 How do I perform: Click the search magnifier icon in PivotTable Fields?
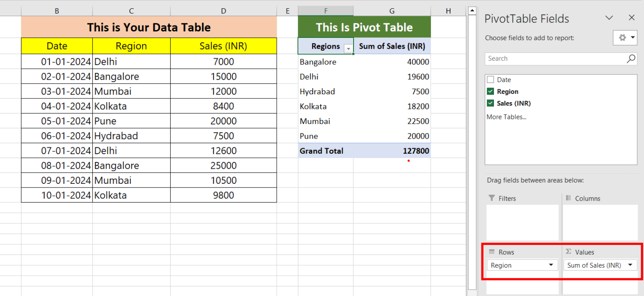point(631,59)
